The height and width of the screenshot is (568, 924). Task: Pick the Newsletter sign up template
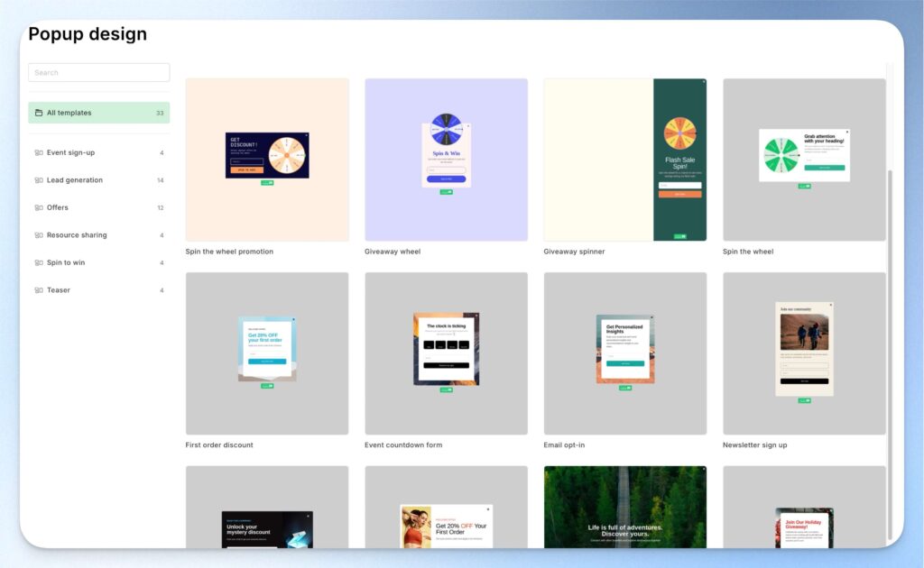point(804,353)
